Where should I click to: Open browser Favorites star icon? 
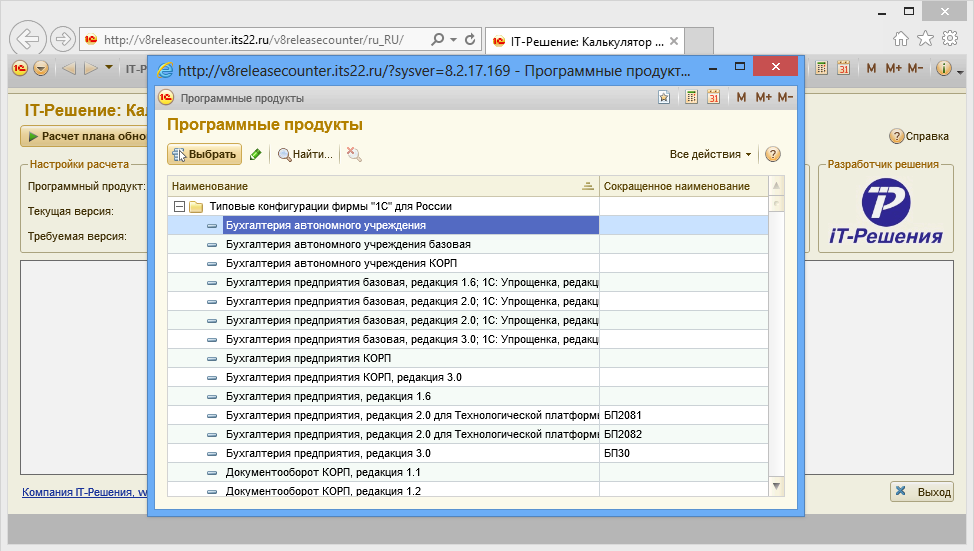(926, 39)
